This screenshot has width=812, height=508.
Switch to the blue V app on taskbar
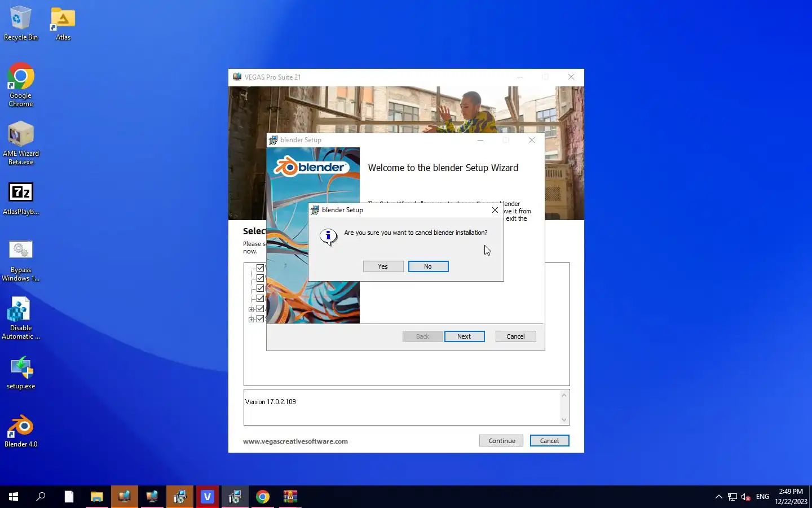[208, 497]
